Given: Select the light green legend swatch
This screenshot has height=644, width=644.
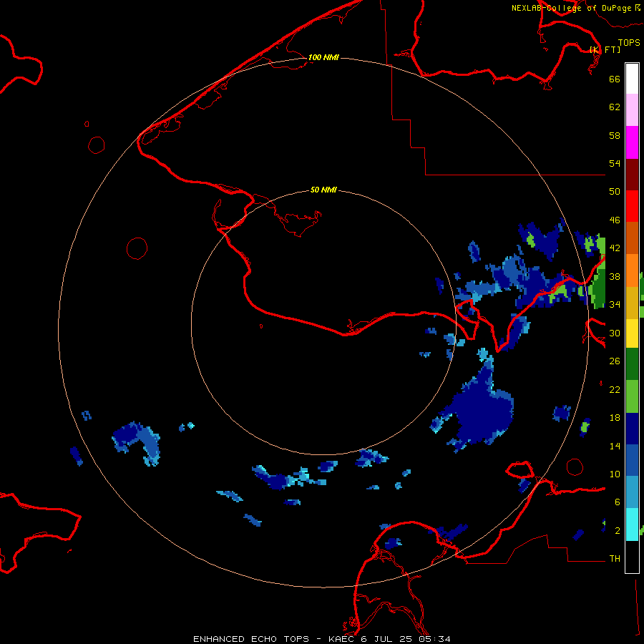Looking at the screenshot, I should [x=632, y=396].
